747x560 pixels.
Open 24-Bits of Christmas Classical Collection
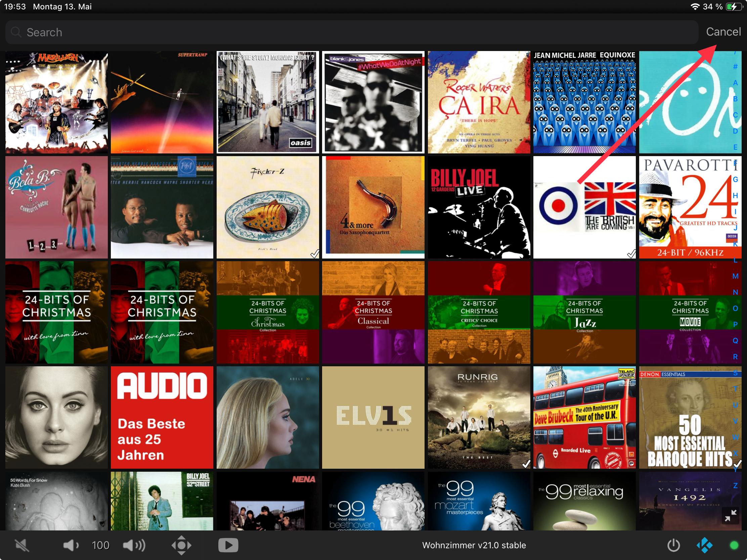pos(373,313)
